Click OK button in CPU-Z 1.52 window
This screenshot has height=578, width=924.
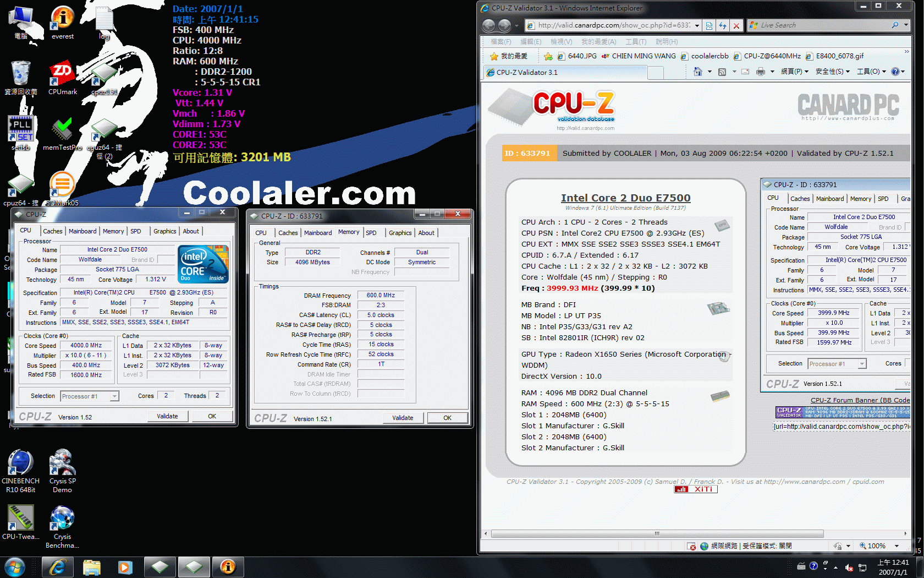tap(212, 416)
